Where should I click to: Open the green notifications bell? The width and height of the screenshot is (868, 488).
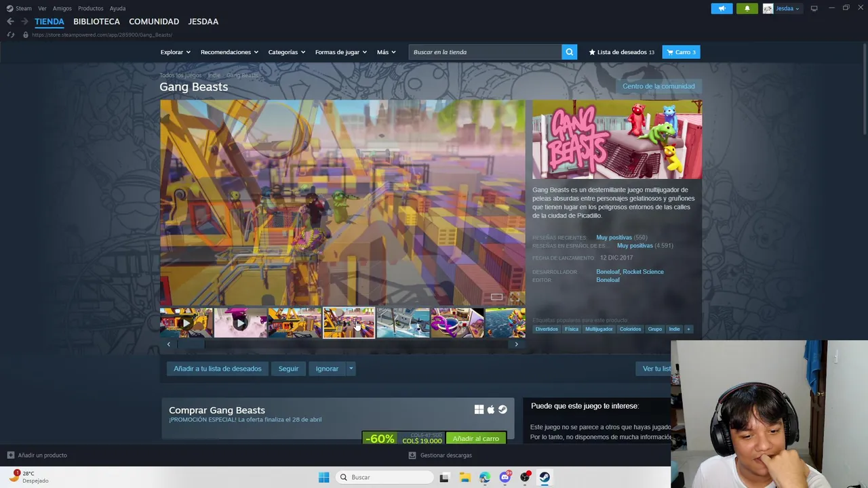tap(747, 8)
